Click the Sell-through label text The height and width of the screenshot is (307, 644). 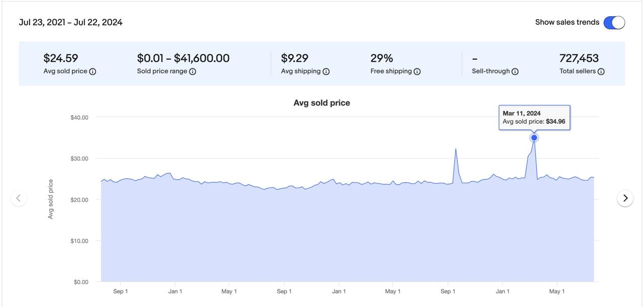[491, 71]
